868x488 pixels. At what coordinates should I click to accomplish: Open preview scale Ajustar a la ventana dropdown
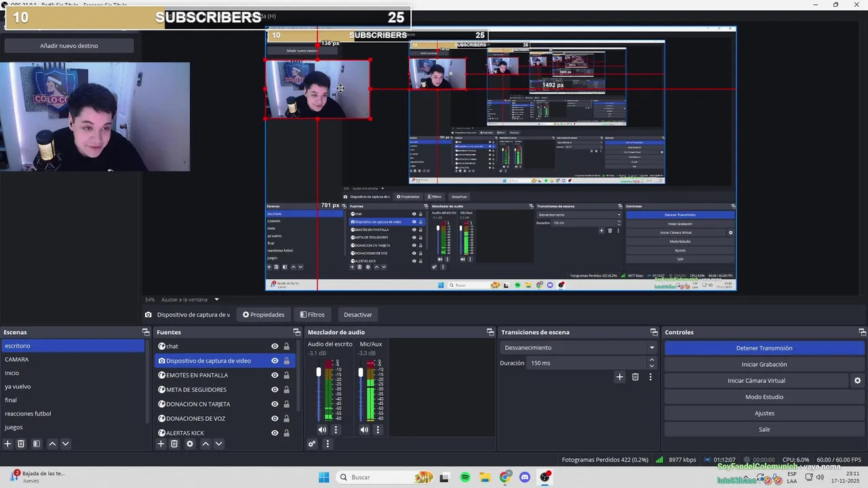[190, 300]
